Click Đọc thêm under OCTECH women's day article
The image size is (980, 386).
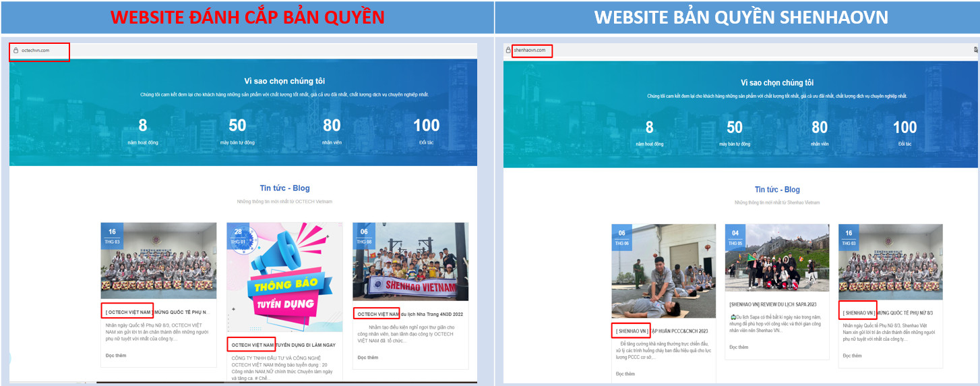click(x=116, y=355)
